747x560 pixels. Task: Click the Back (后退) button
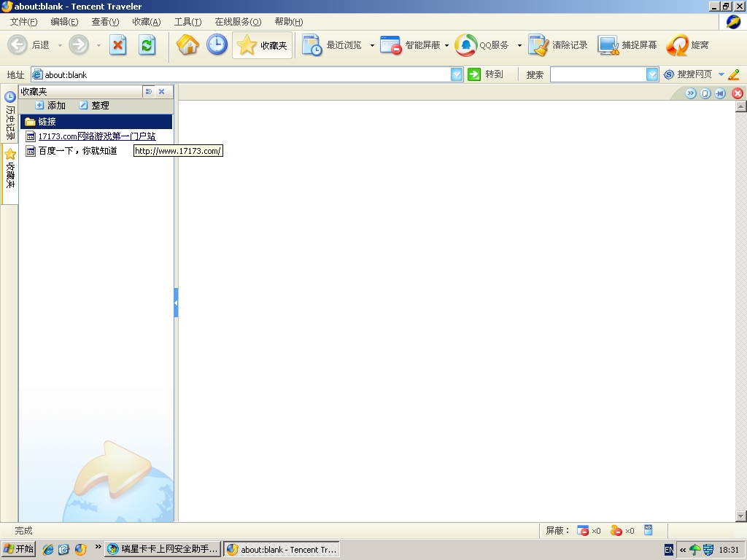pos(28,45)
